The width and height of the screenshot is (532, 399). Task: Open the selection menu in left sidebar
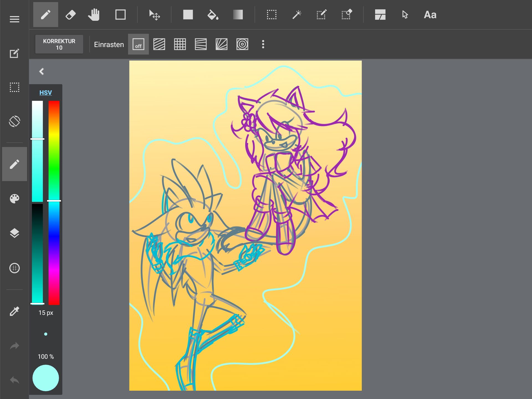coord(14,87)
